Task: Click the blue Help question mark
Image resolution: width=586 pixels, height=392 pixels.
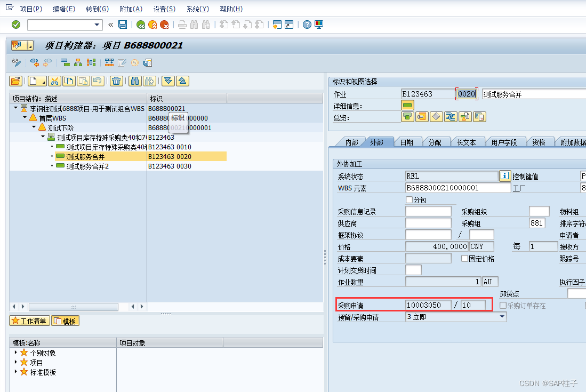Action: click(x=307, y=25)
